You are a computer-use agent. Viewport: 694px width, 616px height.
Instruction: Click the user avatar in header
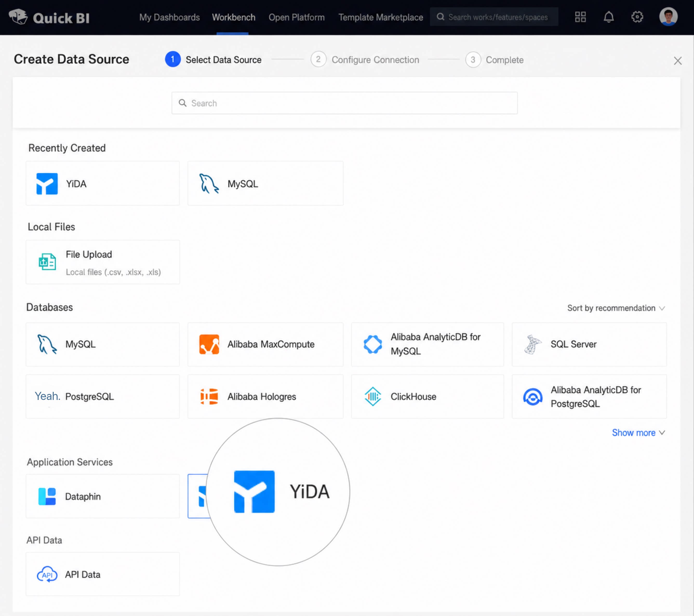pos(668,17)
